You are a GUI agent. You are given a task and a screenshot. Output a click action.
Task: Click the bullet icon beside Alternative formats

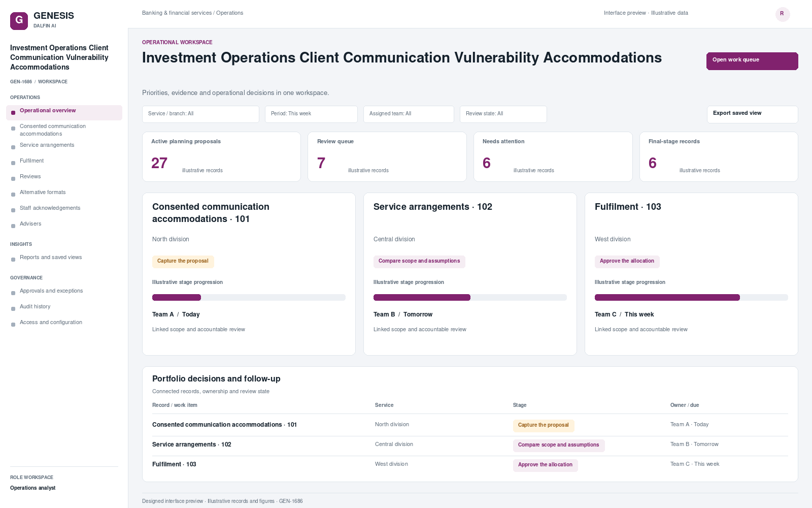(13, 195)
